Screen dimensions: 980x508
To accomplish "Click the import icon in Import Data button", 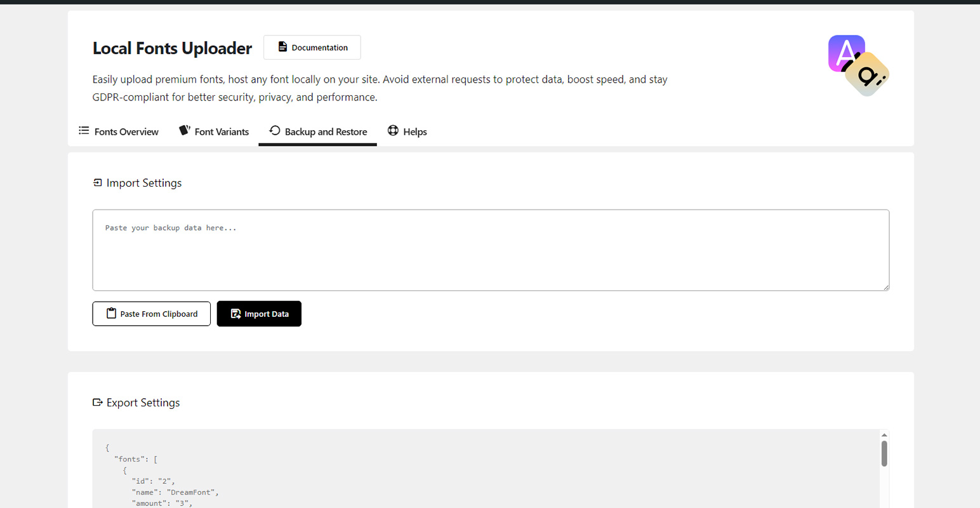I will click(x=235, y=314).
